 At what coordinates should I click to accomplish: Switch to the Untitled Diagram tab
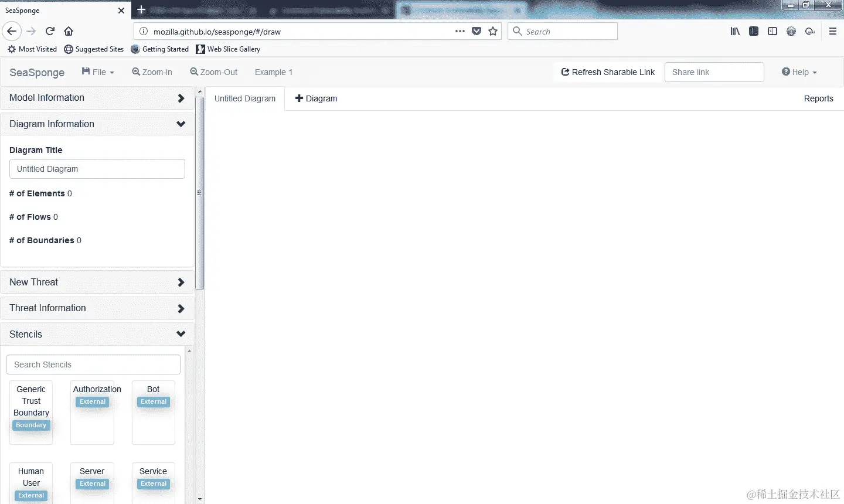(x=245, y=98)
